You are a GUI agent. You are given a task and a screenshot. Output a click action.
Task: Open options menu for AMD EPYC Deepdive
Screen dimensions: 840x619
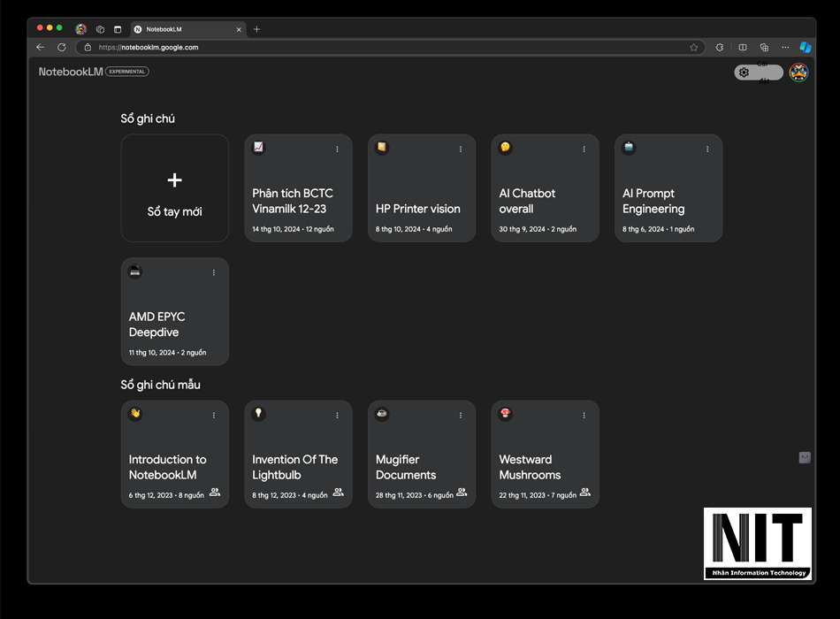coord(214,272)
